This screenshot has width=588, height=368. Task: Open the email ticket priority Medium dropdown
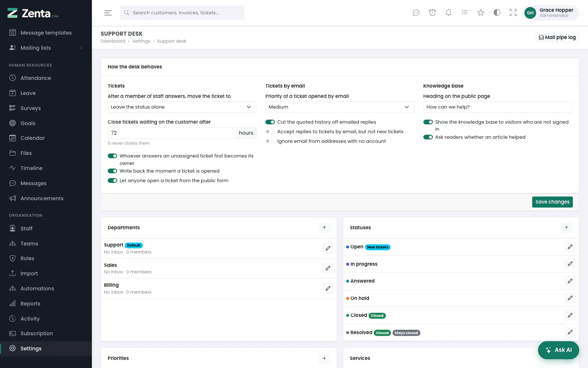pyautogui.click(x=340, y=107)
